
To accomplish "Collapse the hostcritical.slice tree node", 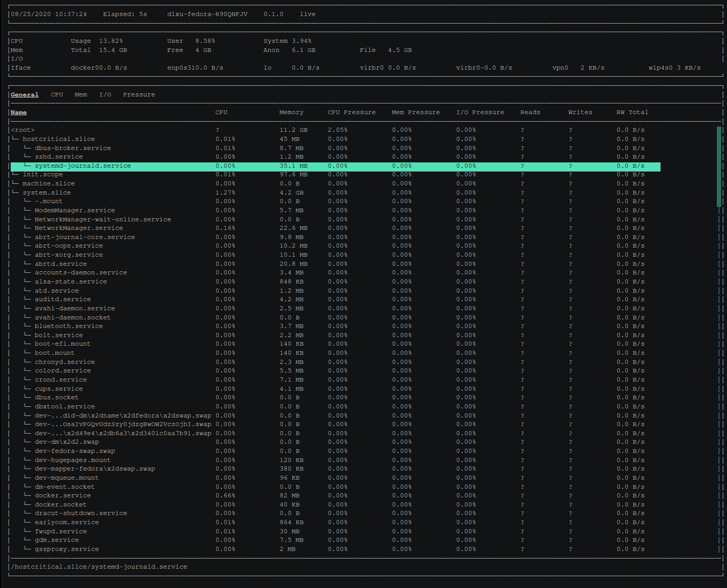I will [x=58, y=139].
